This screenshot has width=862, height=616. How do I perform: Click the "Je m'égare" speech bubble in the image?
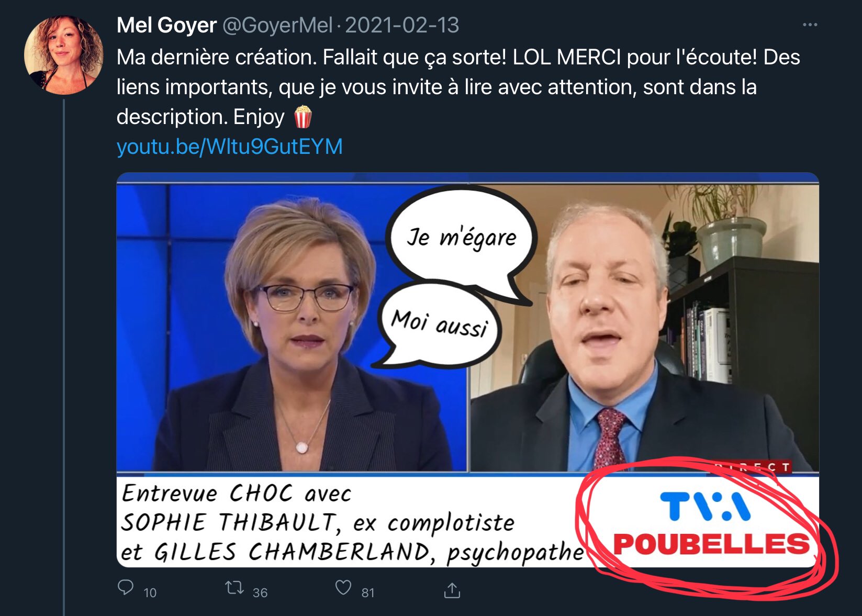461,240
